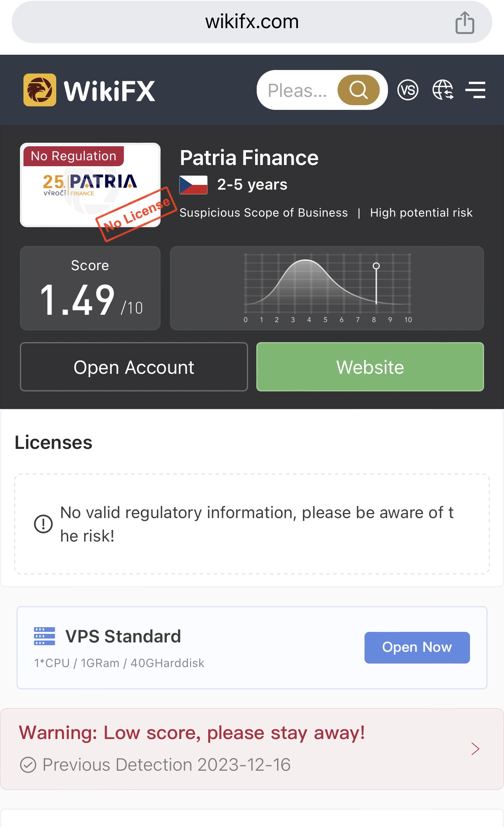Click the gold search magnifier button
504x827 pixels.
(x=358, y=90)
